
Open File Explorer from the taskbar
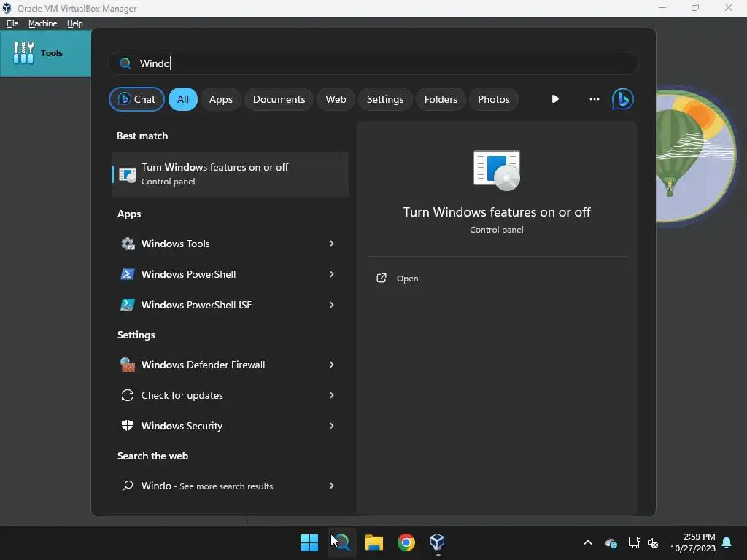pos(374,542)
